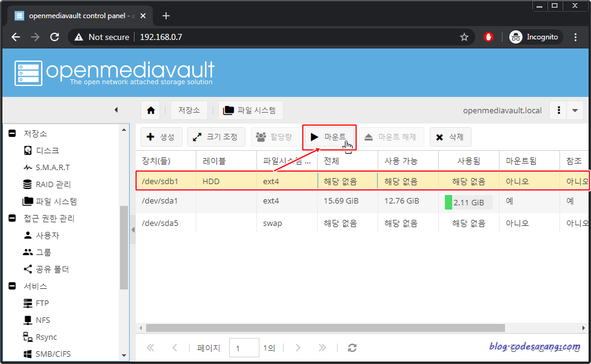Click the 할당량 quota button

tap(275, 137)
